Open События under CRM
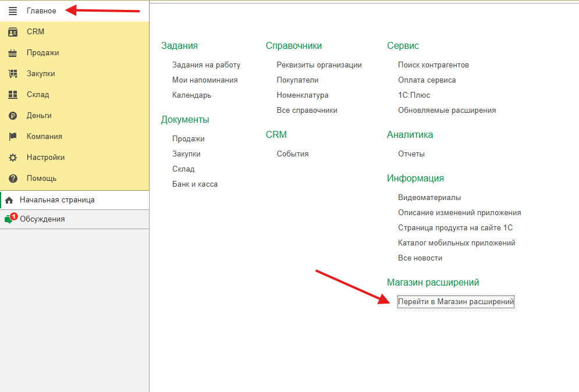 tap(293, 154)
